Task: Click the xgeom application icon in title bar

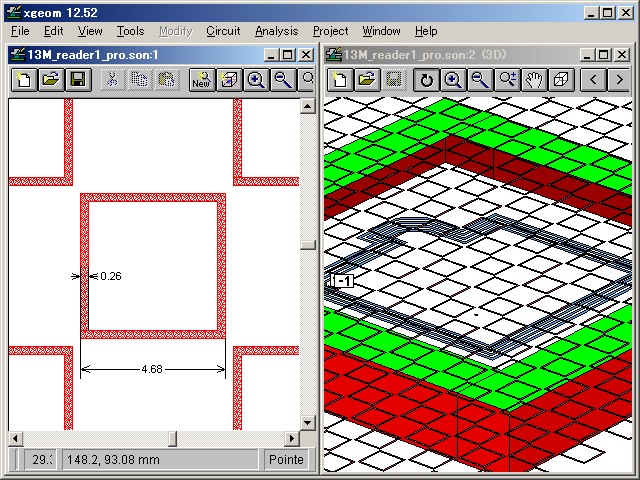Action: tap(13, 13)
